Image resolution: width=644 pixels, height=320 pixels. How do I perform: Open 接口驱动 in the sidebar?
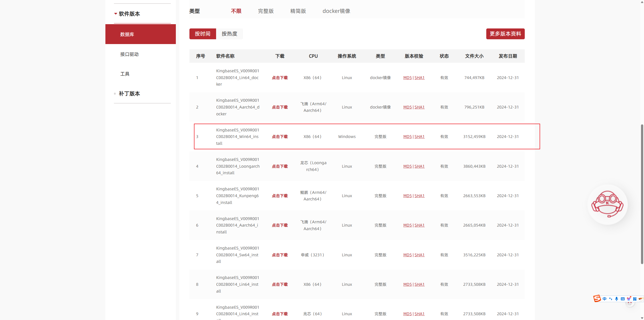coord(129,54)
